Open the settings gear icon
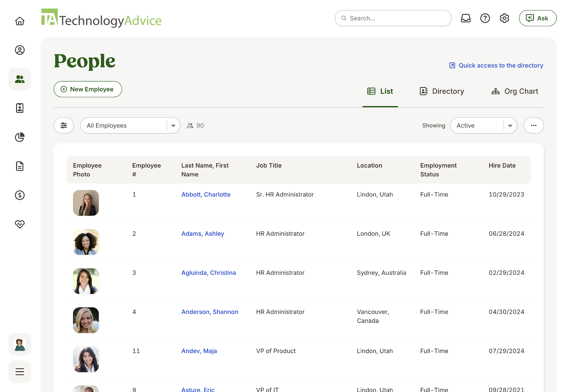Image resolution: width=562 pixels, height=392 pixels. (504, 18)
